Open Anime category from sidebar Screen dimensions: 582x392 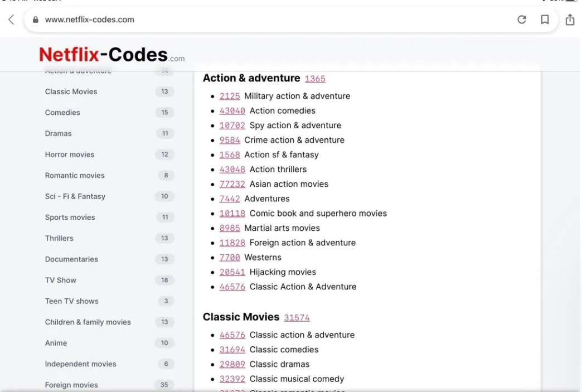coord(56,343)
